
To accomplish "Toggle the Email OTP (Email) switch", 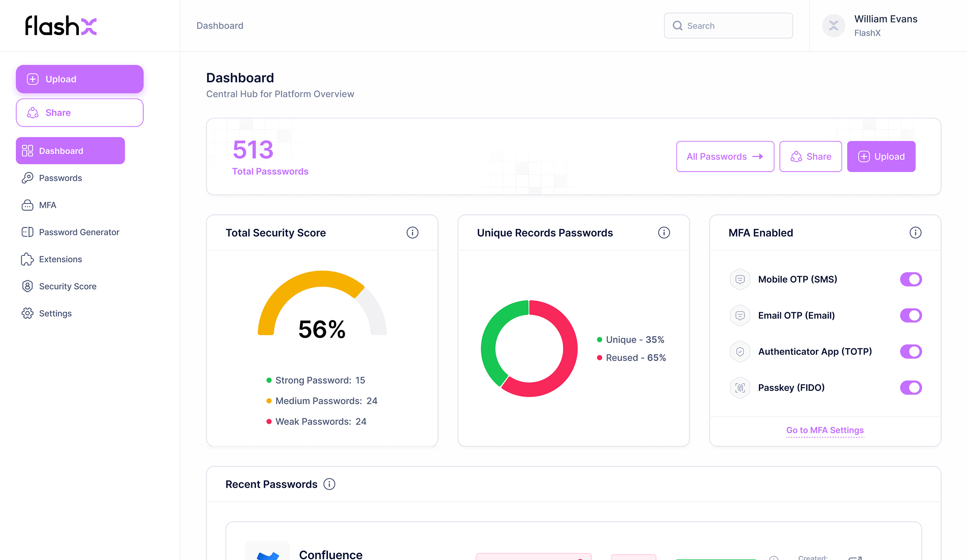I will 911,315.
